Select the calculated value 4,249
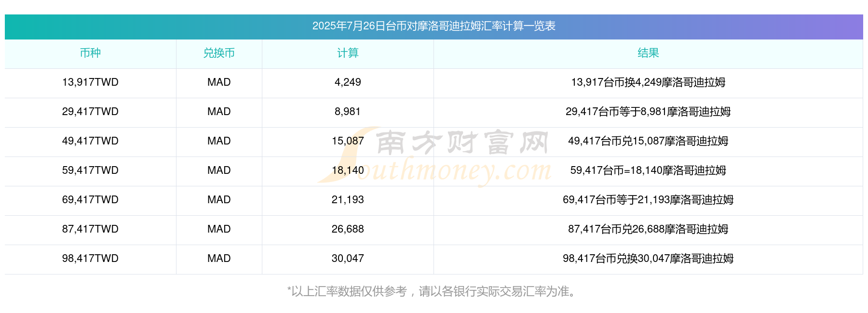The height and width of the screenshot is (313, 868). coord(348,82)
